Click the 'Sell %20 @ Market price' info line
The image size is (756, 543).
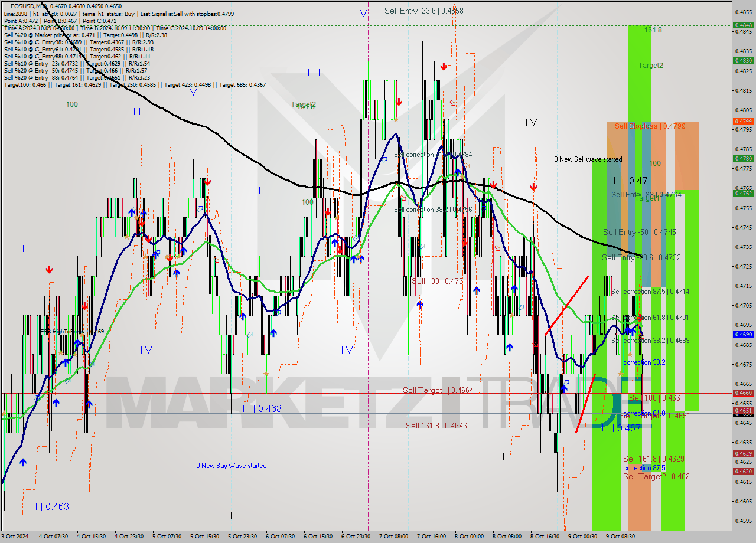pos(86,35)
